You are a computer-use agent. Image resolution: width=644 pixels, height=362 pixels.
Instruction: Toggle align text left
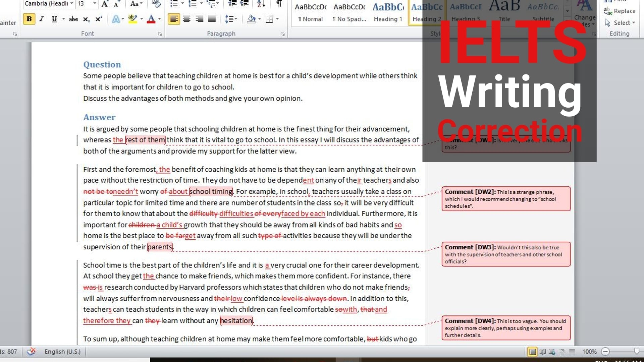point(174,19)
